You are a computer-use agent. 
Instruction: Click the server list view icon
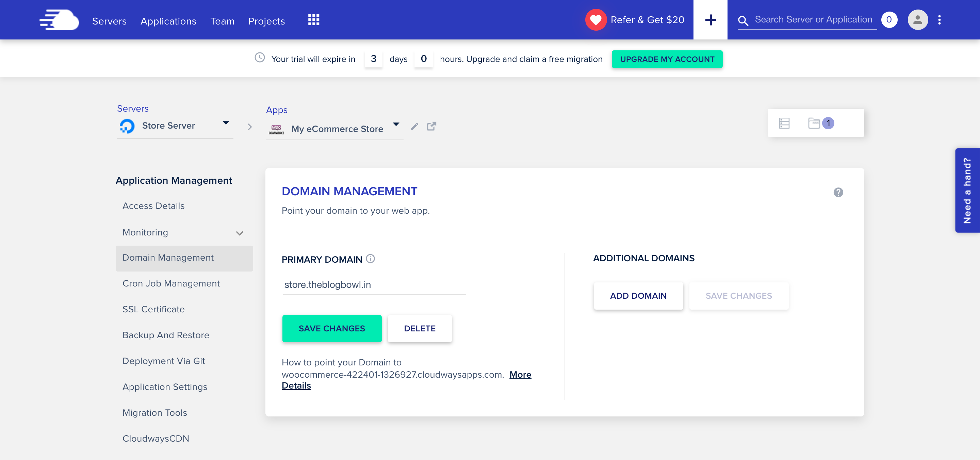coord(784,123)
